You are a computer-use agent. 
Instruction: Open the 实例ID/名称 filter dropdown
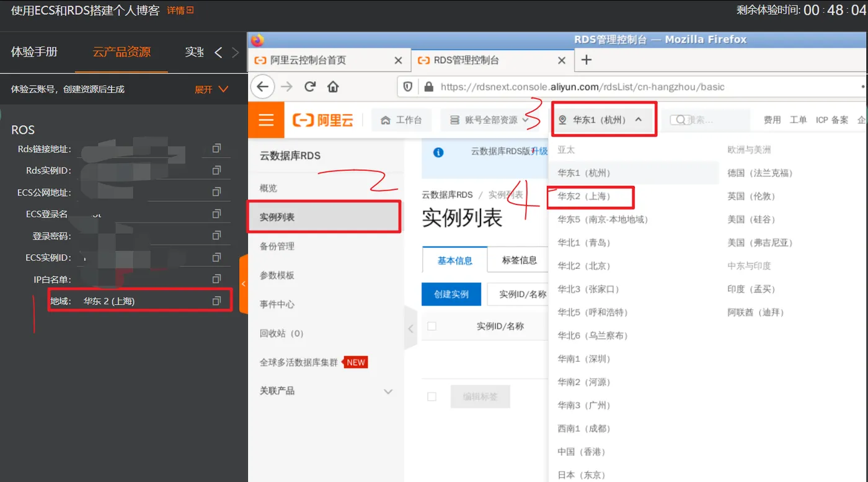[518, 294]
